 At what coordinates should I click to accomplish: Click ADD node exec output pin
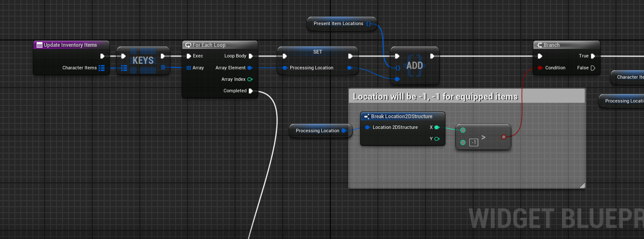(432, 56)
